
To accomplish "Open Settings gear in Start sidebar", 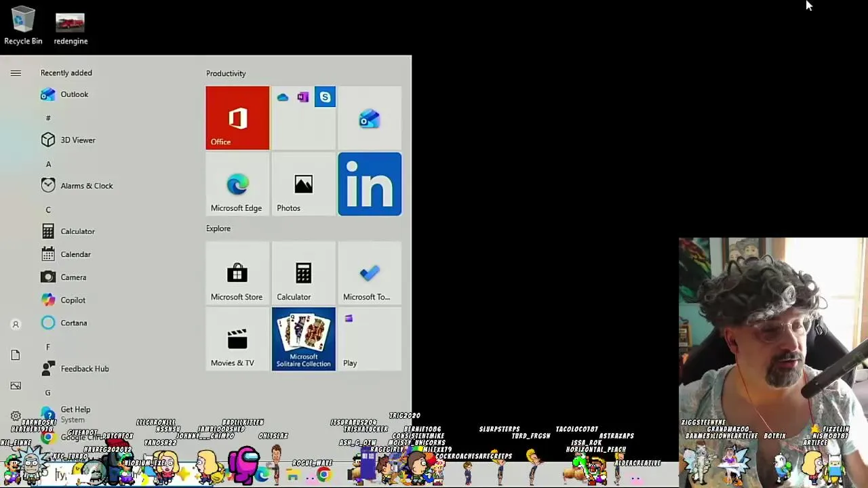I will [16, 416].
